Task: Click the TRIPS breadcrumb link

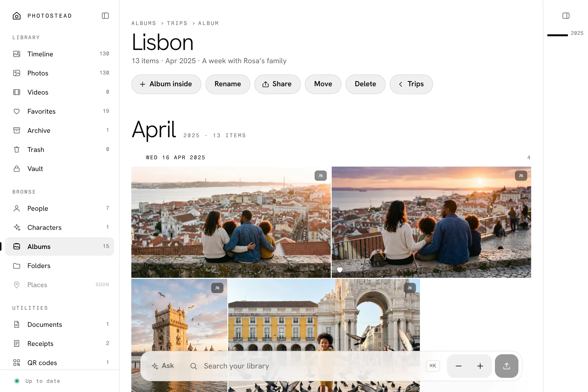Action: coord(177,23)
